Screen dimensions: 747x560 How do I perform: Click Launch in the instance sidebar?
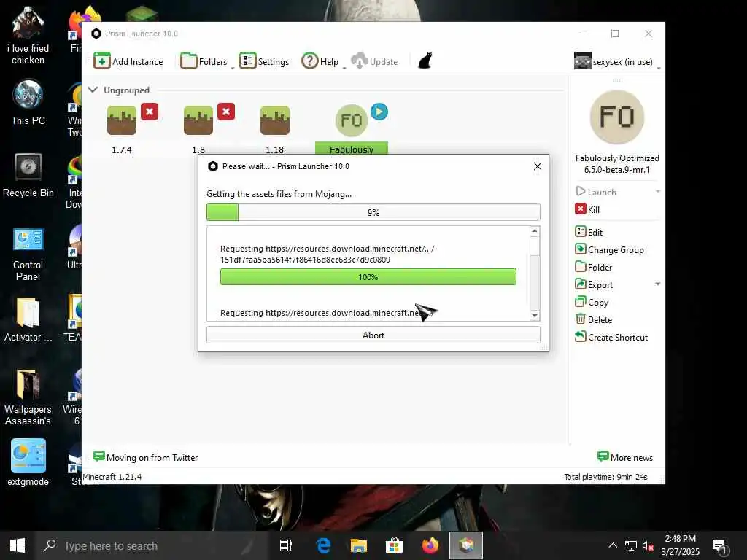click(597, 192)
